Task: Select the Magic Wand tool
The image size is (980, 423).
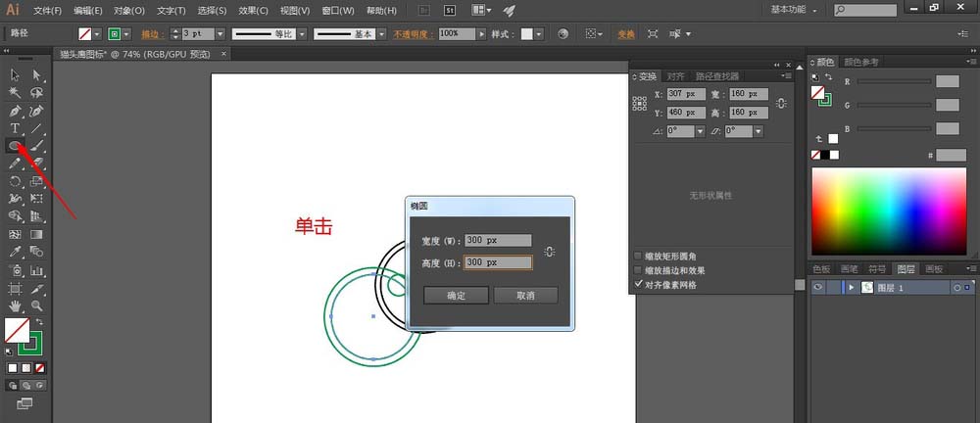Action: click(15, 93)
